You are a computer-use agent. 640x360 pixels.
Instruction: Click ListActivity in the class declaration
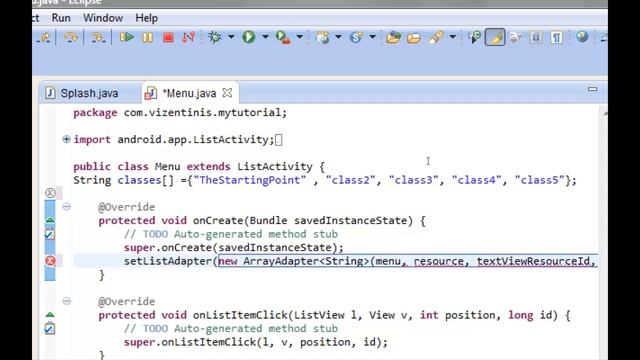point(275,167)
